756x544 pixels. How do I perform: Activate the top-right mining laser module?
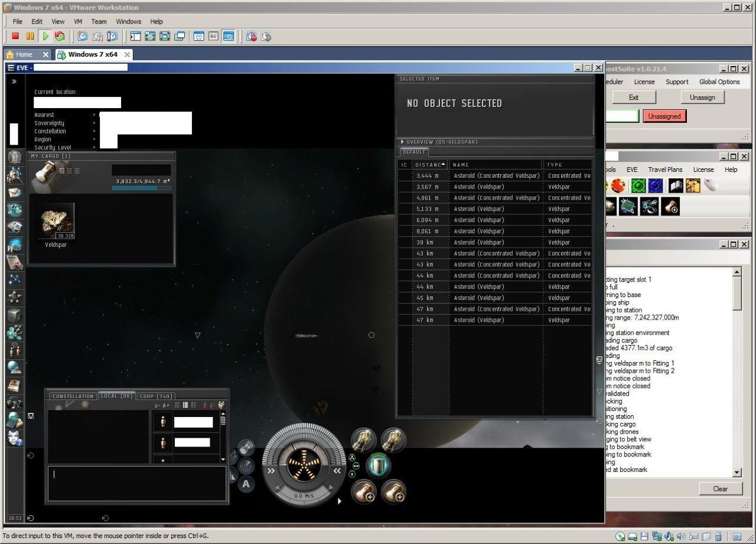point(393,440)
